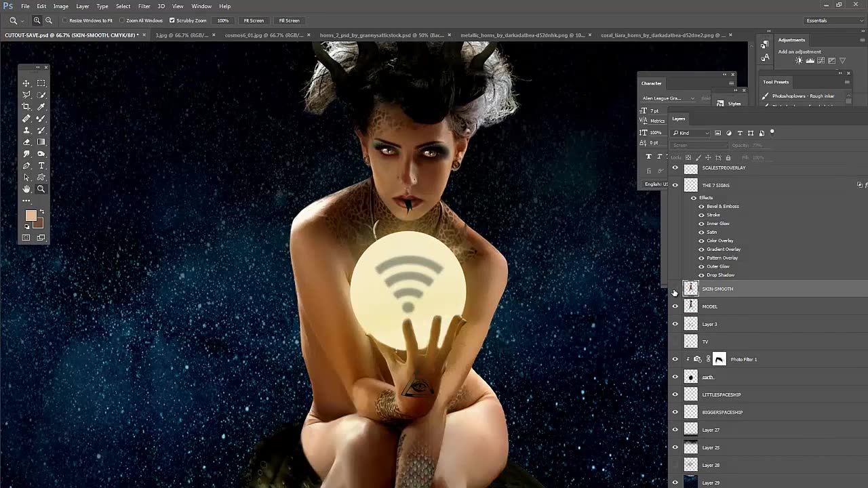
Task: Reset default foreground and background colors
Action: coord(27,227)
